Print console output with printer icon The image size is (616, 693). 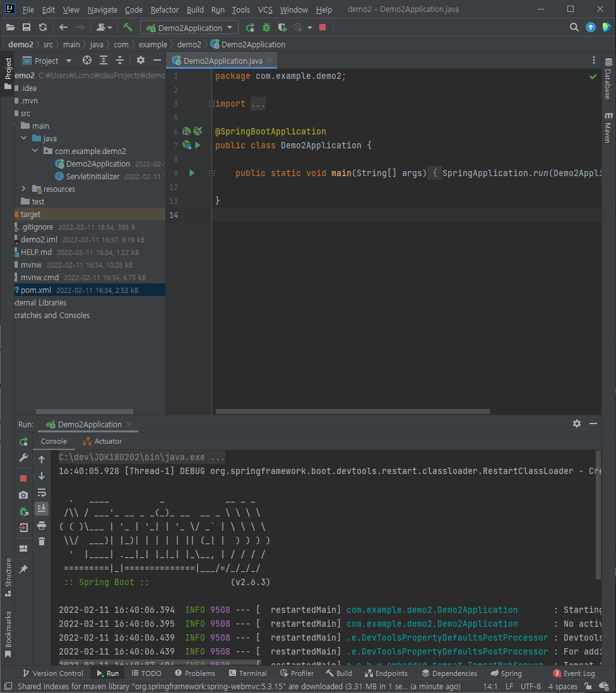pyautogui.click(x=42, y=525)
